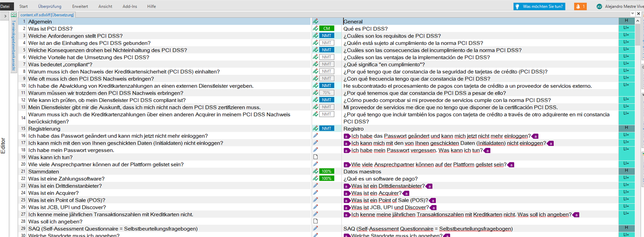Click empty target cell of segment 28
This screenshot has height=237, width=644.
point(480,222)
